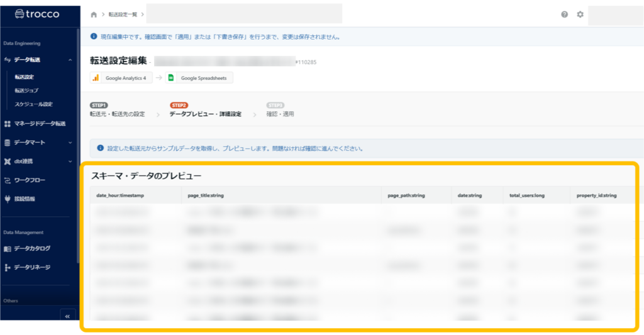This screenshot has height=335, width=644.
Task: Open スケジュール設定 in the sidebar submenu
Action: tap(33, 104)
